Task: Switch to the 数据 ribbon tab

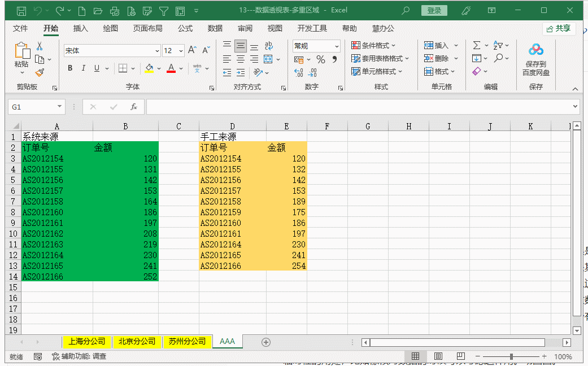Action: point(215,28)
